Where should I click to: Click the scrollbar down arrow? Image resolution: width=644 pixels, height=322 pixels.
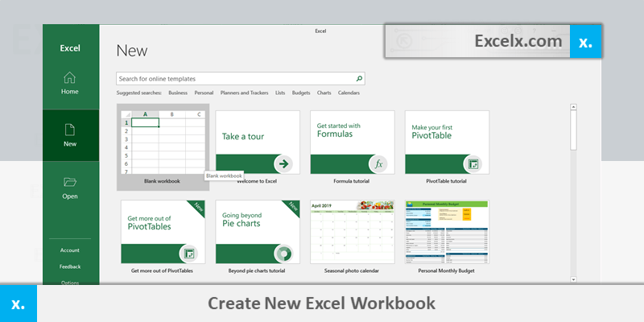(x=574, y=279)
